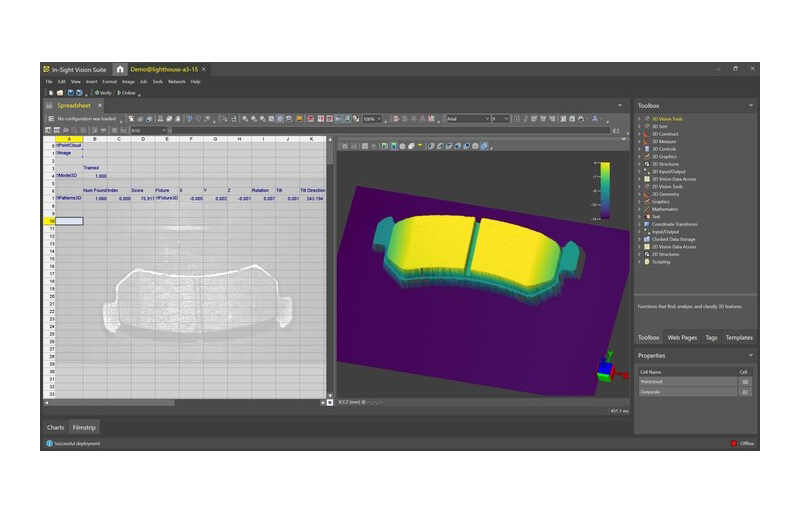Expand the Mathematics toolbox category
Screen dimensions: 800x512
639,209
